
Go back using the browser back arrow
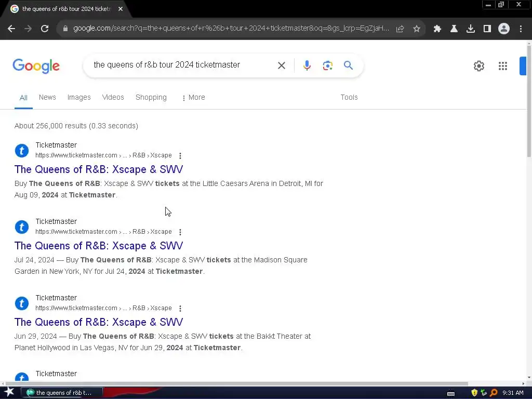(11, 29)
